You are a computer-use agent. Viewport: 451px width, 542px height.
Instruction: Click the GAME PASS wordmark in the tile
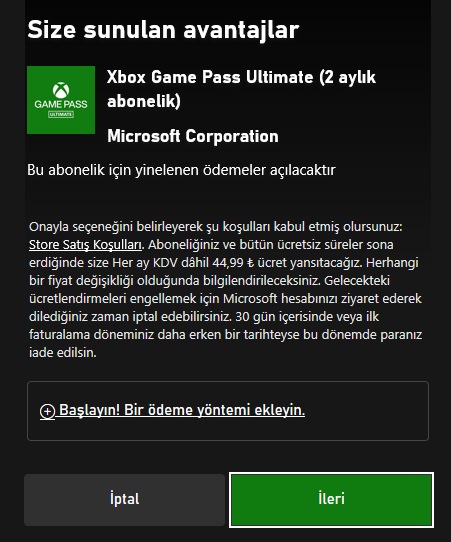click(61, 104)
